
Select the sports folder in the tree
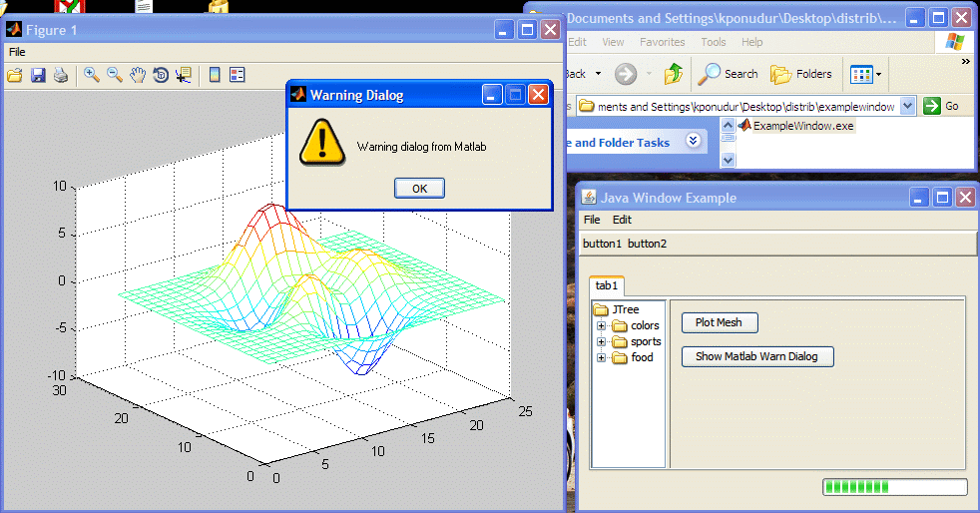pos(637,341)
